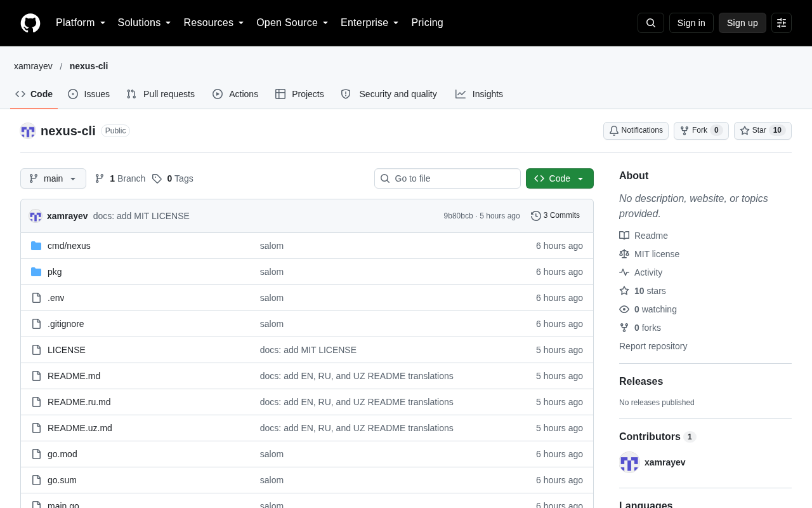Viewport: 812px width, 508px height.
Task: Open the pkg folder icon
Action: click(x=36, y=272)
